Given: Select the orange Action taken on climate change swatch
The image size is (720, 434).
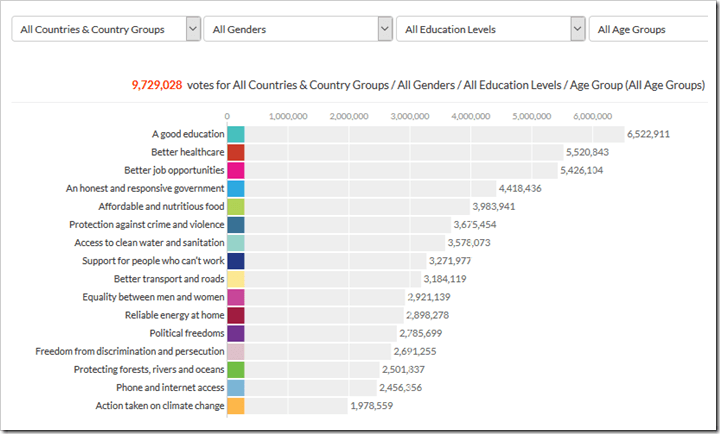Looking at the screenshot, I should click(x=236, y=406).
